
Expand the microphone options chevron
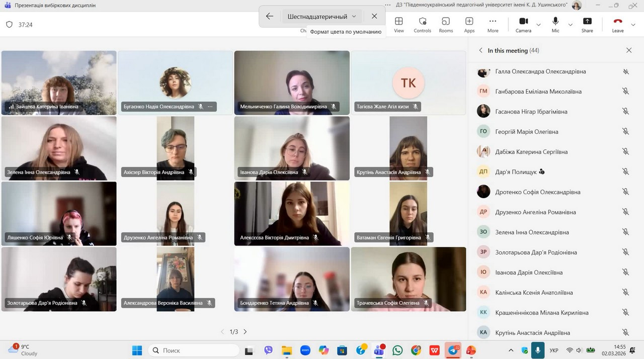pyautogui.click(x=570, y=25)
